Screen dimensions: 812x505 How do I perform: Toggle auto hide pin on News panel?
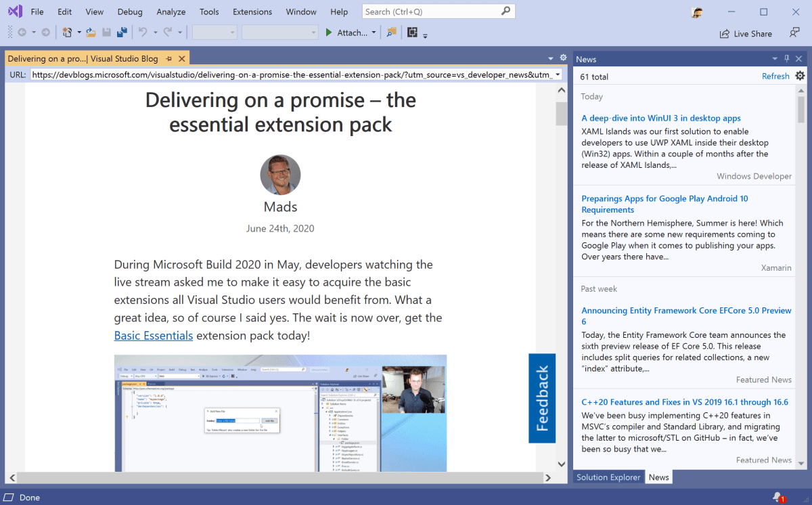pos(787,59)
